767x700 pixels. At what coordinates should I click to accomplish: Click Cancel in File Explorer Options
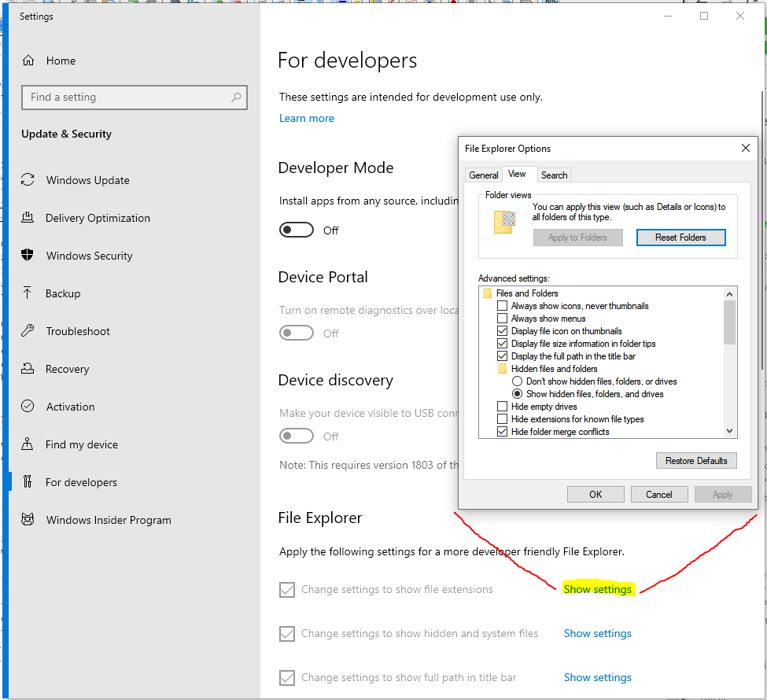click(659, 494)
